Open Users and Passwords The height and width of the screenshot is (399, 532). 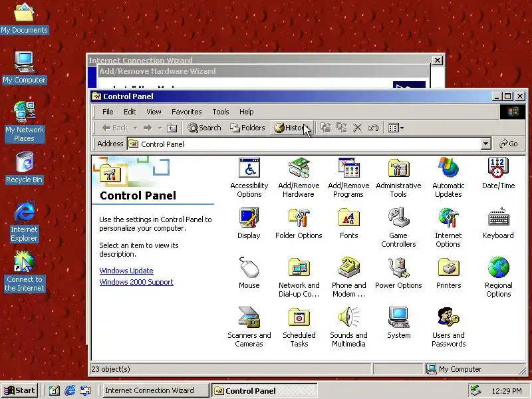tap(448, 327)
